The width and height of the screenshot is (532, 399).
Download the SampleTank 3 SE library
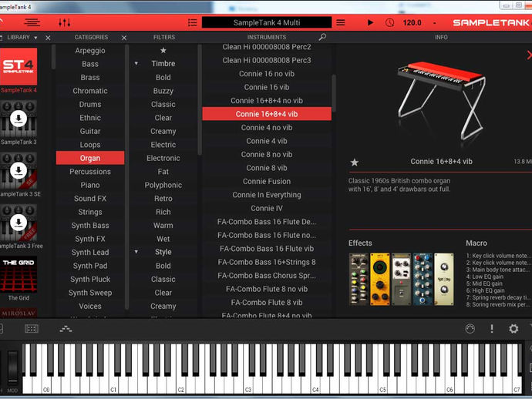click(19, 170)
